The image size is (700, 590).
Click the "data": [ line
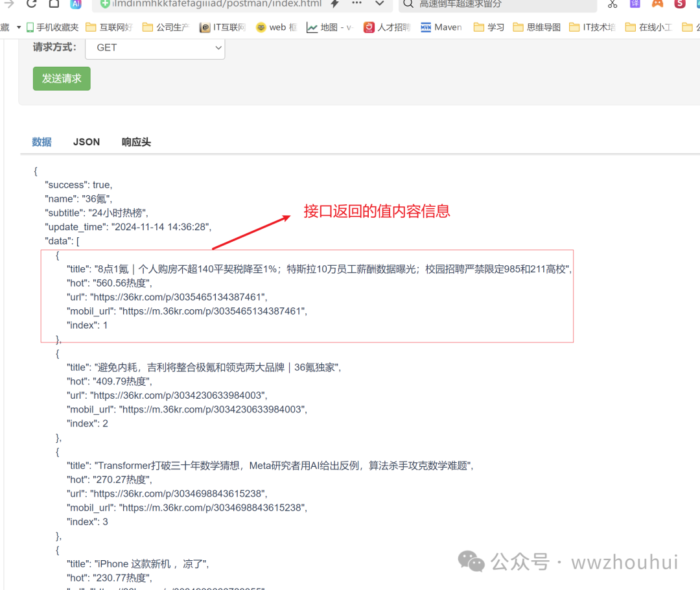pos(62,241)
